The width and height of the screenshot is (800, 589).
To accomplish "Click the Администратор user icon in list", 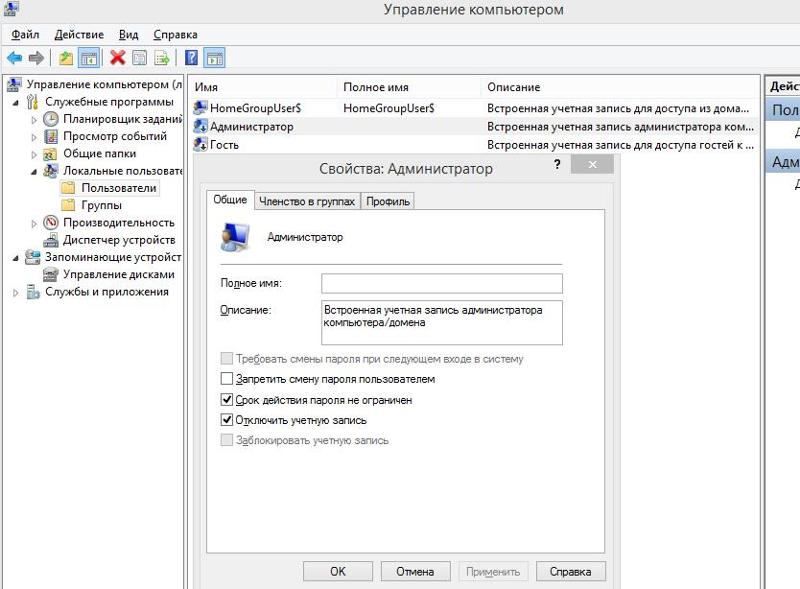I will click(x=200, y=126).
